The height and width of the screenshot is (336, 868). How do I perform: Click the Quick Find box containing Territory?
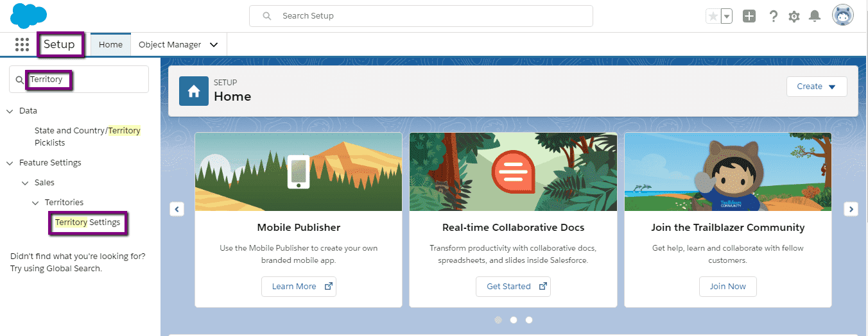point(79,79)
